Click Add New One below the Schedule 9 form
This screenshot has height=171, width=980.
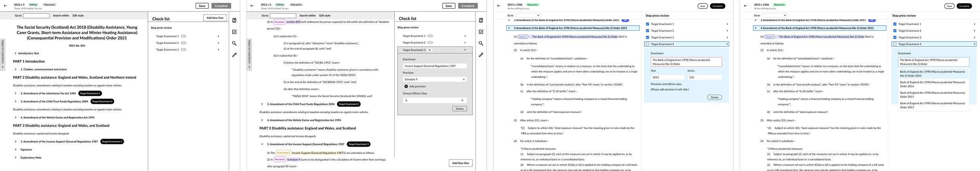(x=460, y=163)
